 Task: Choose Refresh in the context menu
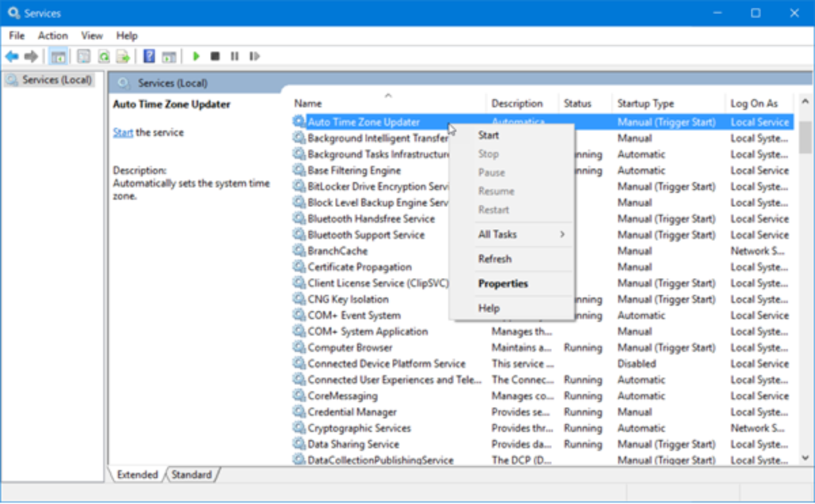[494, 259]
